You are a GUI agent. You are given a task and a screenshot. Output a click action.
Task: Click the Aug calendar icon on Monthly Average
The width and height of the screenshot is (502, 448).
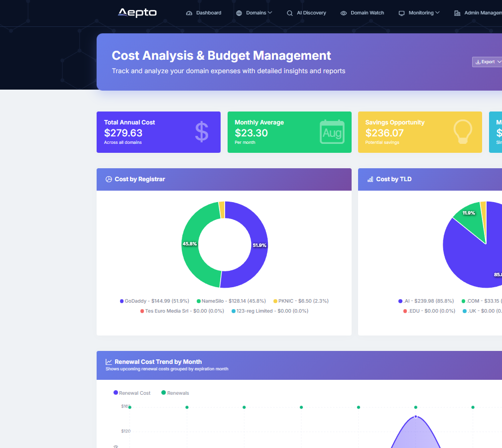pyautogui.click(x=332, y=132)
